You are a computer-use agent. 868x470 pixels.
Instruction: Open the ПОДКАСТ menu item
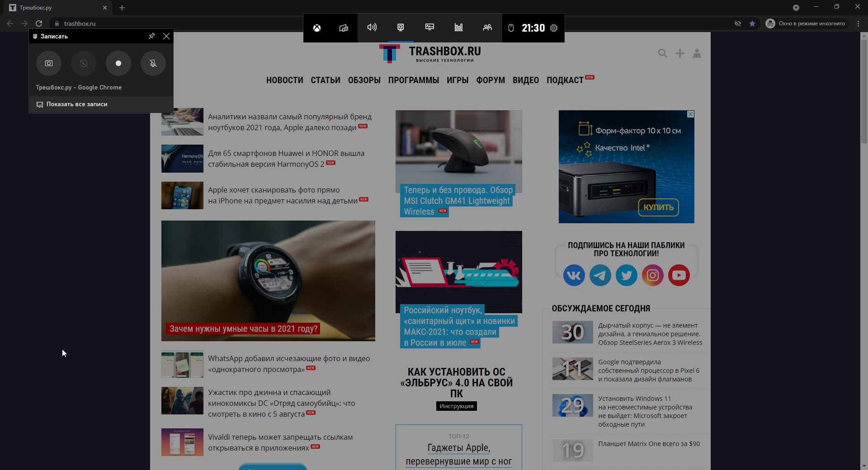pos(565,80)
